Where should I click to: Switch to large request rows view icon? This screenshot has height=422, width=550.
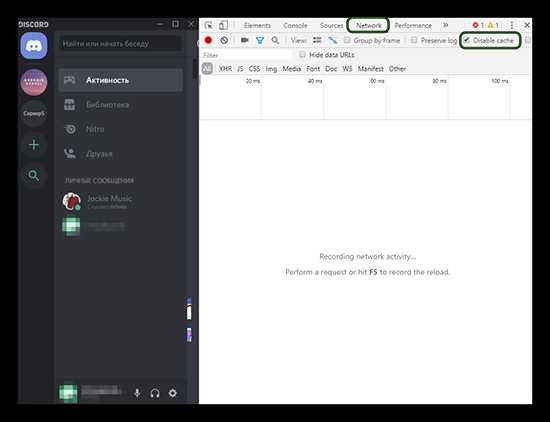(317, 40)
